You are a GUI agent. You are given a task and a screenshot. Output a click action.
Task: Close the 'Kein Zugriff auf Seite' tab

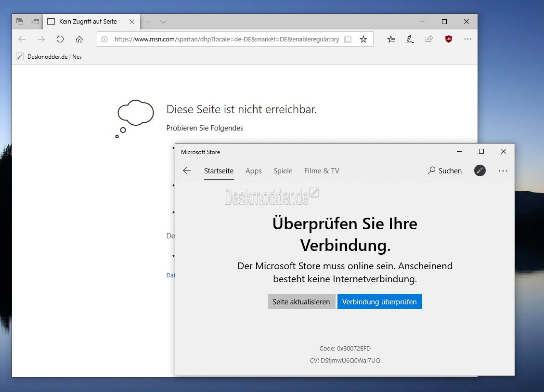click(x=132, y=22)
